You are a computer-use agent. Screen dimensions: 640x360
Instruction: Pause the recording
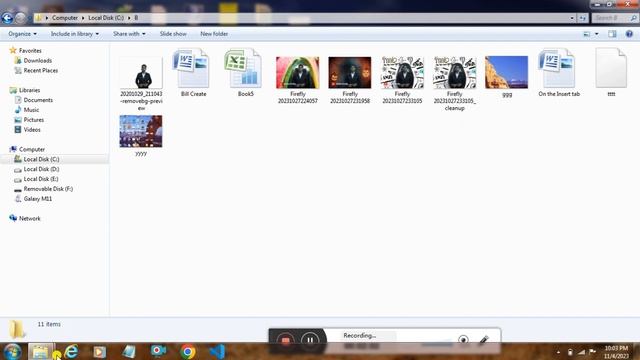[310, 340]
